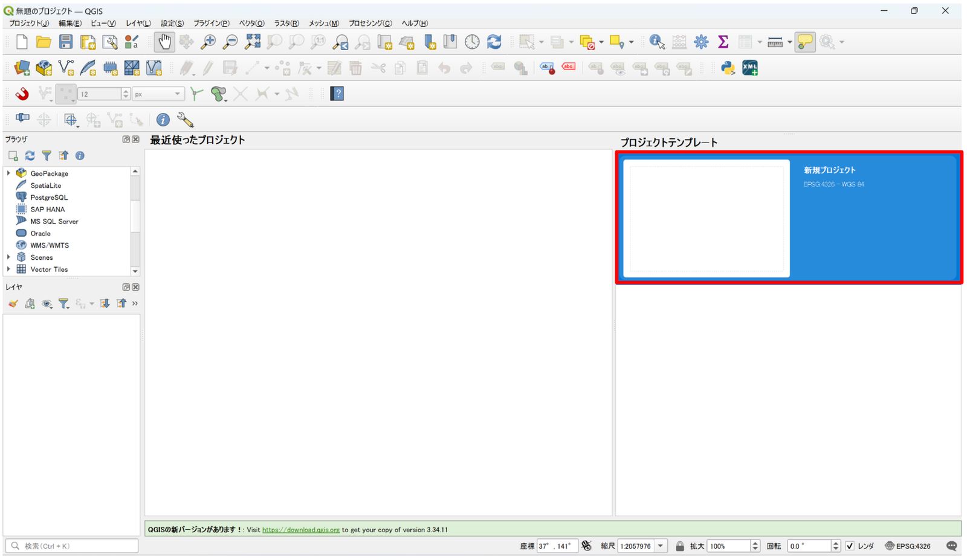The image size is (967, 560).
Task: Select PostgreSQL in the browser tree
Action: click(x=49, y=198)
